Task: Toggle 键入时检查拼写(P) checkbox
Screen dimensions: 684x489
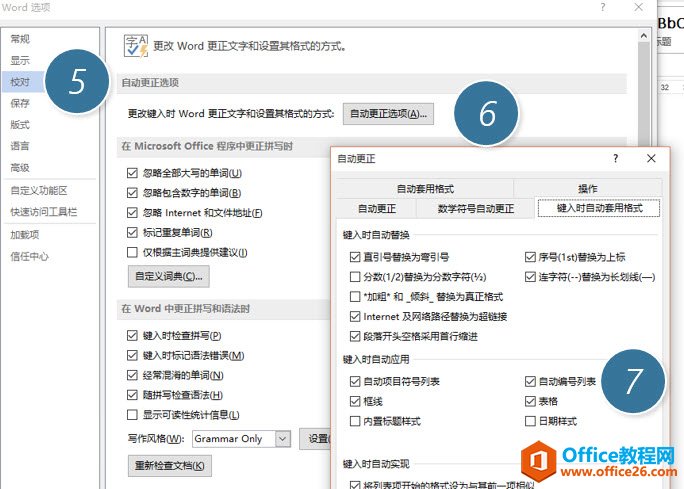Action: pos(132,336)
